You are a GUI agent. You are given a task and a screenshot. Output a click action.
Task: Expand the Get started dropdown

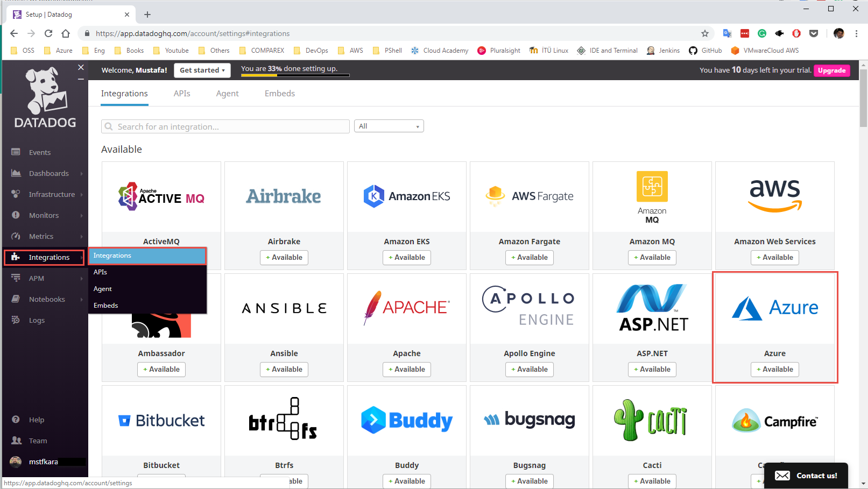pyautogui.click(x=202, y=70)
